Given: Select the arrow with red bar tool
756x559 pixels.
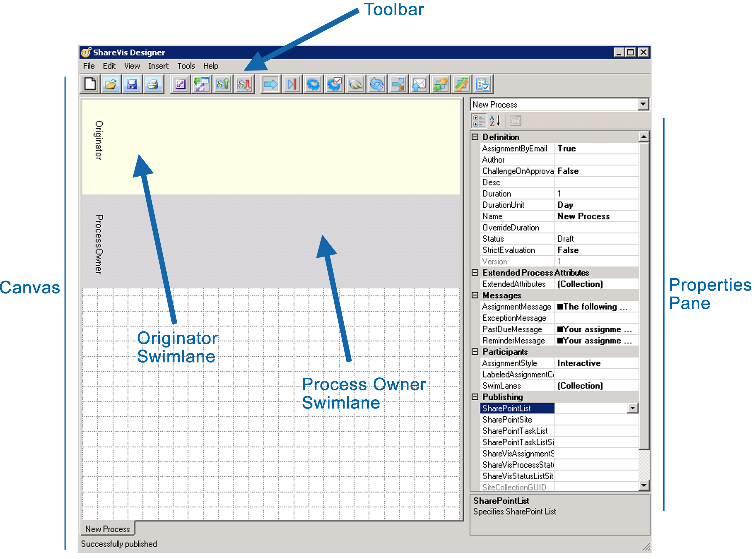Looking at the screenshot, I should [292, 84].
